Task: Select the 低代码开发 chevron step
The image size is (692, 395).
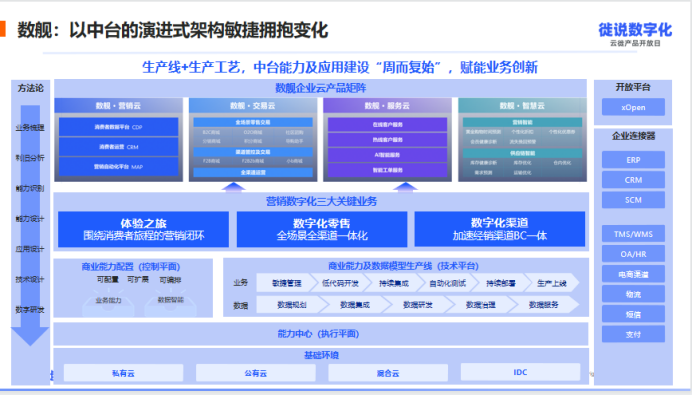Action: tap(340, 283)
